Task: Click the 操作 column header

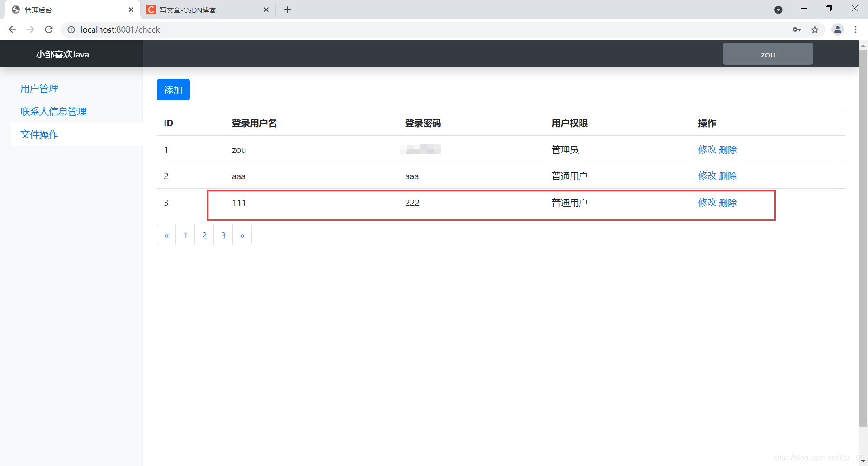Action: pyautogui.click(x=707, y=123)
